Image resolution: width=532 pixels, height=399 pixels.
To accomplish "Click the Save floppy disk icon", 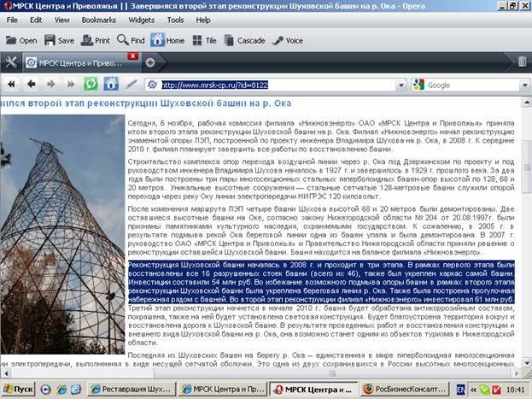I will 50,40.
